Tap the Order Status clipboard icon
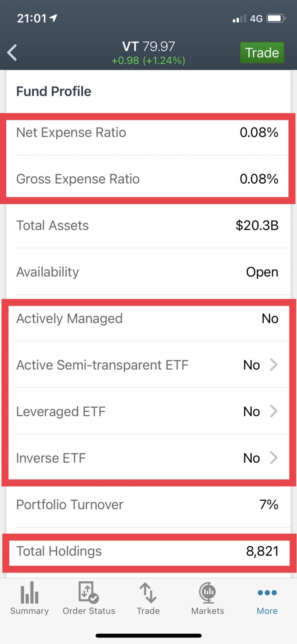The height and width of the screenshot is (644, 297). [x=89, y=592]
